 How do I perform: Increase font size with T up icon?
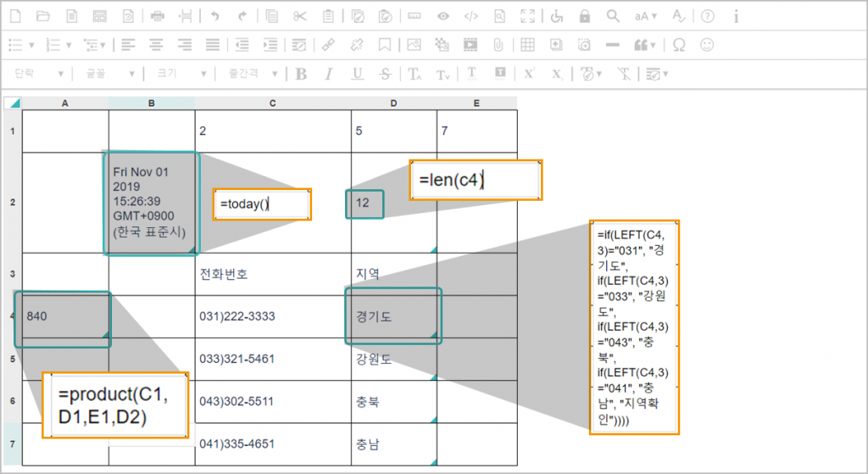coord(415,74)
